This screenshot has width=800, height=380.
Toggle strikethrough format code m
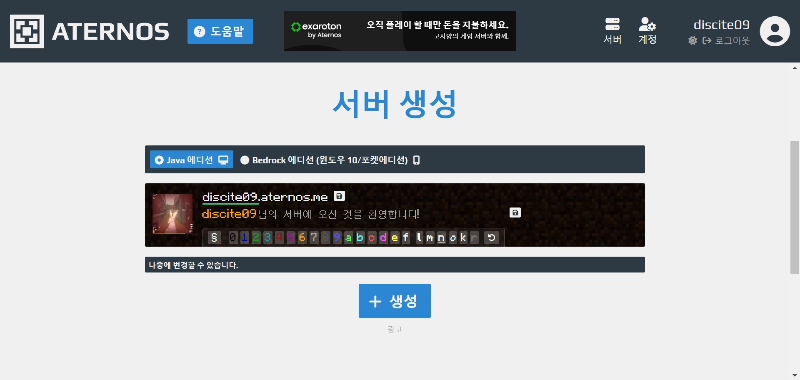pos(430,238)
